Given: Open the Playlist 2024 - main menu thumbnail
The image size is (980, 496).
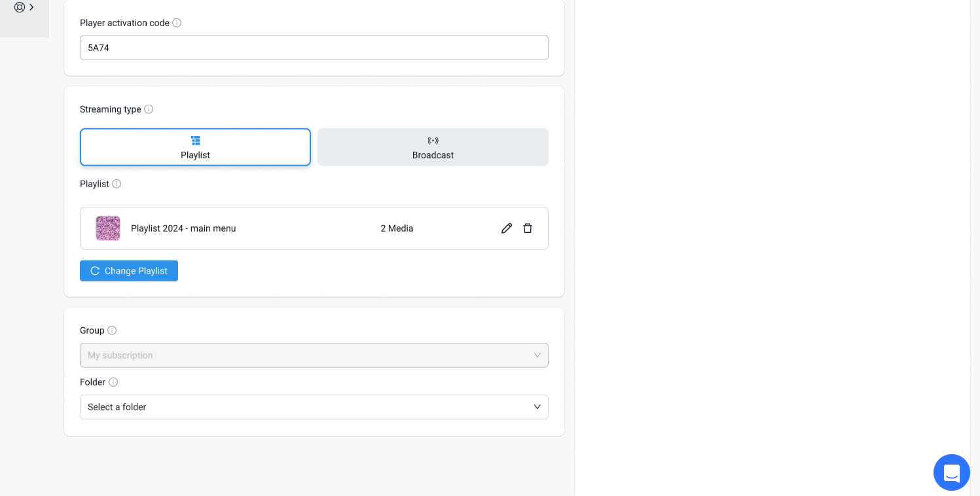Looking at the screenshot, I should click(108, 228).
